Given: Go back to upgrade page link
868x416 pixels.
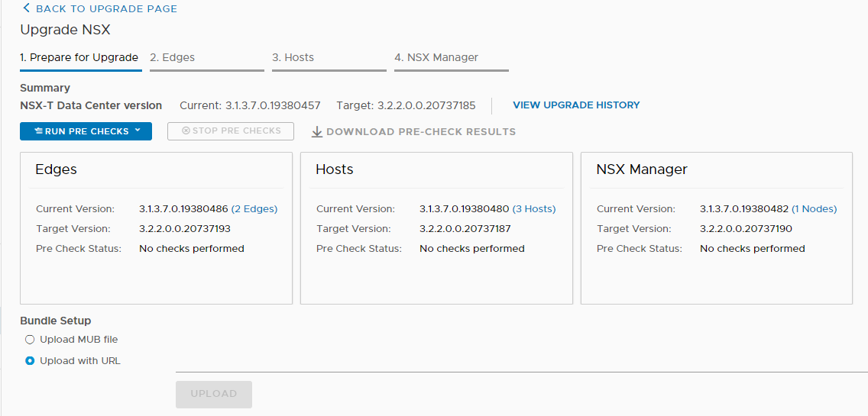Looking at the screenshot, I should pos(100,9).
